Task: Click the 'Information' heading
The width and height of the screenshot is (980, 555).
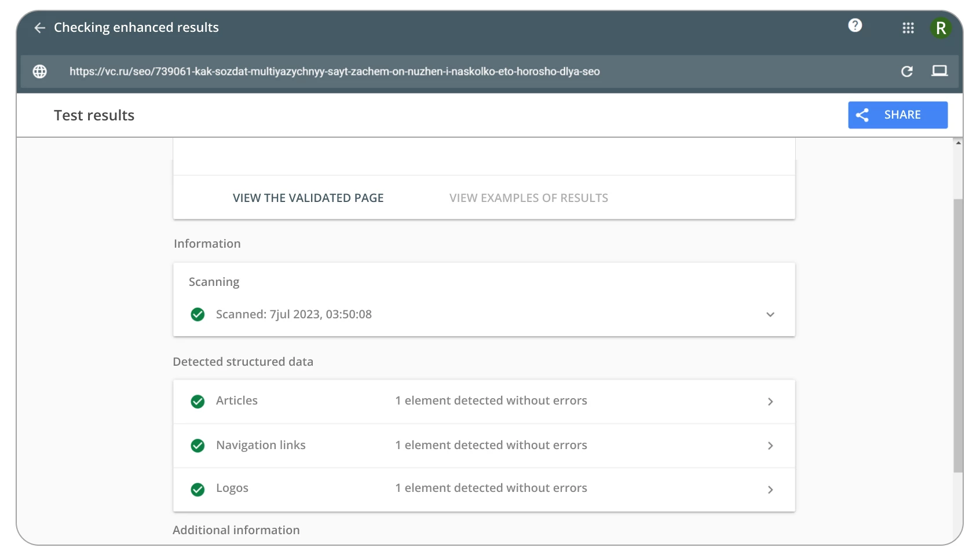Action: coord(207,244)
